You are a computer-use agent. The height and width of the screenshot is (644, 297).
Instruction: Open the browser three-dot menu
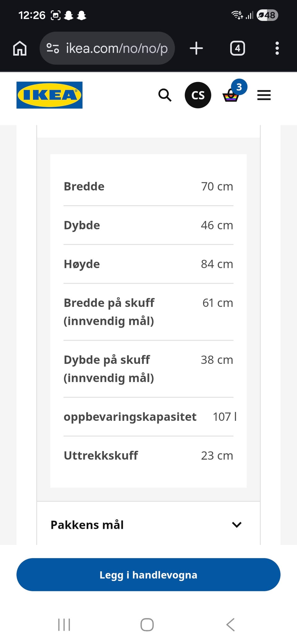(x=277, y=48)
